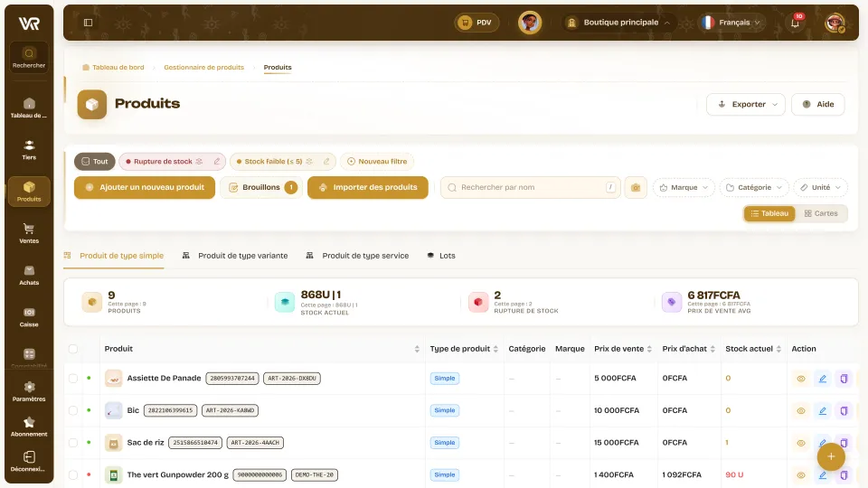The height and width of the screenshot is (488, 868).
Task: Switch to Cartes view
Action: 821,213
